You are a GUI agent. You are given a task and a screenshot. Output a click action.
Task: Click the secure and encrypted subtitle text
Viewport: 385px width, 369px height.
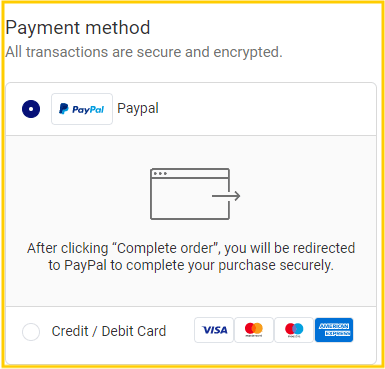[x=144, y=52]
